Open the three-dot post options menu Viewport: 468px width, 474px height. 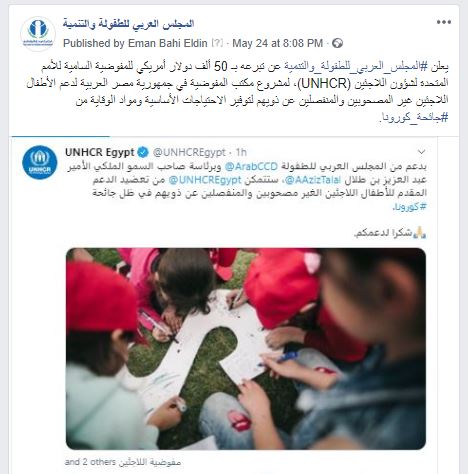click(x=444, y=22)
